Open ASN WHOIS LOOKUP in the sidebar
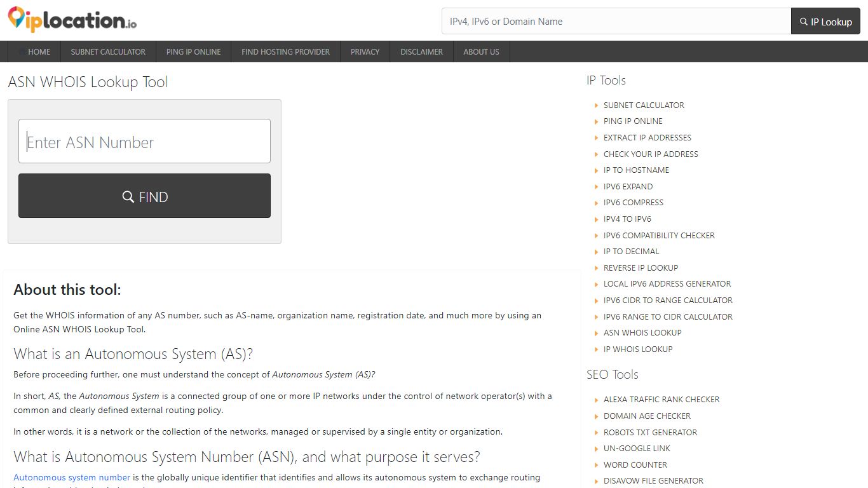This screenshot has height=488, width=868. [642, 333]
